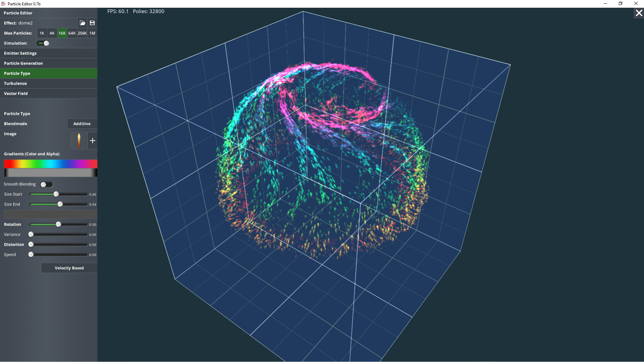The image size is (644, 362).
Task: Expand the Turbulence section
Action: pos(49,83)
